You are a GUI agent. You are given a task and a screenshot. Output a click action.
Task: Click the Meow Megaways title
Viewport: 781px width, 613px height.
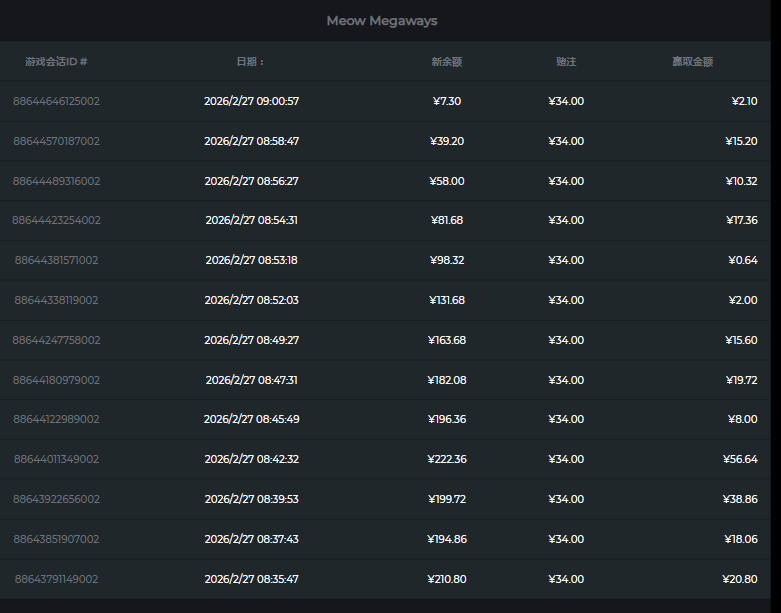[382, 21]
